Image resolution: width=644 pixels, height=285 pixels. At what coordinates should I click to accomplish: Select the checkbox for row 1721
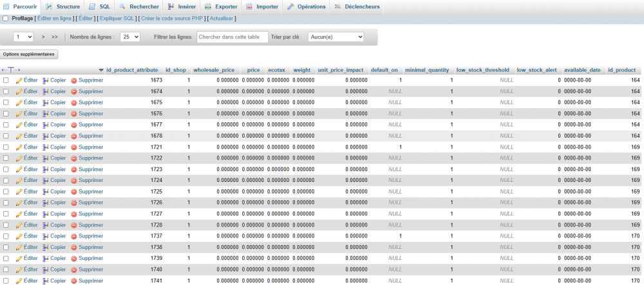[x=6, y=147]
